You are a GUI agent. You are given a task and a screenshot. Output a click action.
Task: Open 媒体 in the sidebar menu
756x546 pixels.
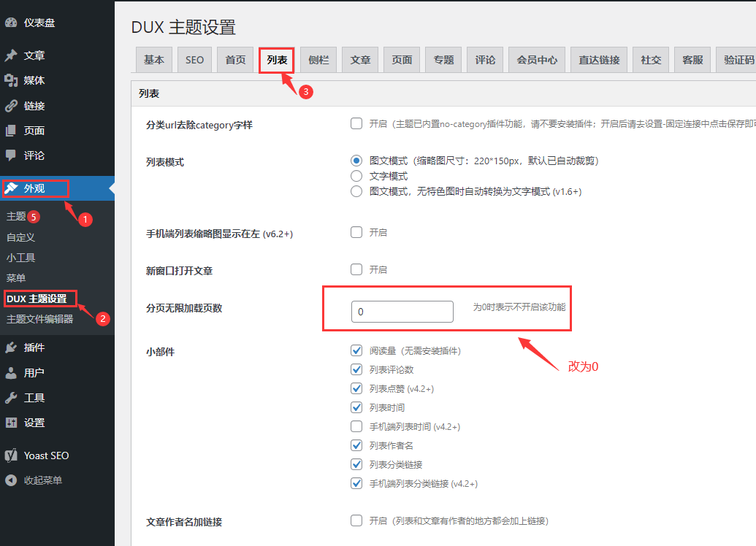point(58,80)
